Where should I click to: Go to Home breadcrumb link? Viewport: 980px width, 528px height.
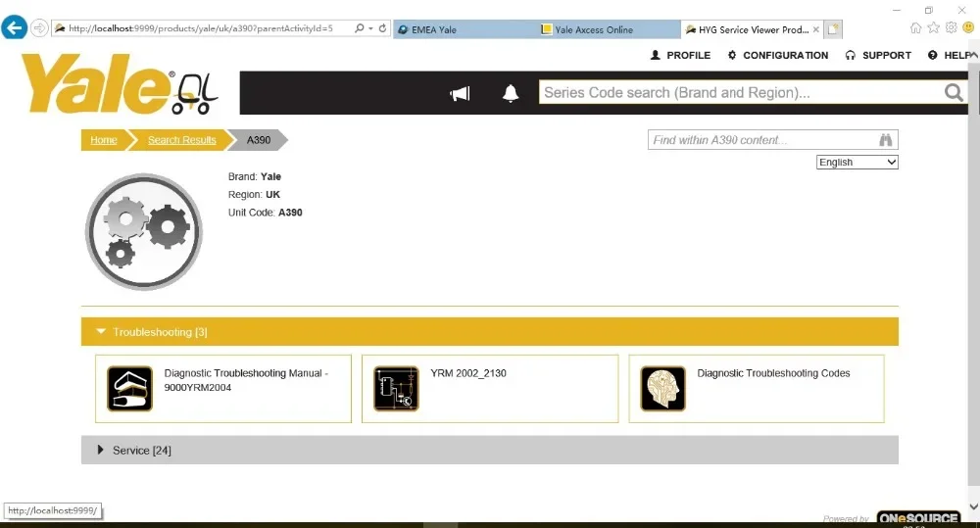pyautogui.click(x=104, y=140)
